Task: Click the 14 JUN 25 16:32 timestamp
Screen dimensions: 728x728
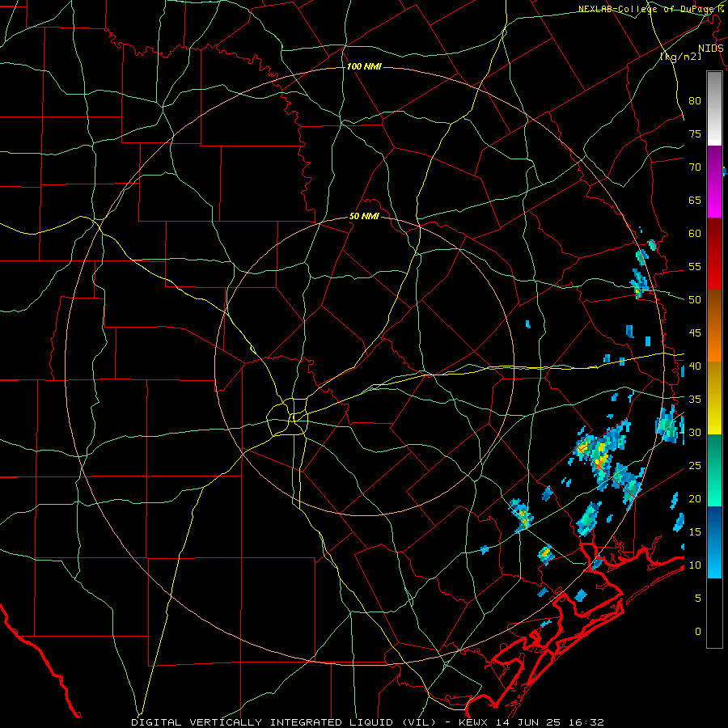Action: click(550, 722)
